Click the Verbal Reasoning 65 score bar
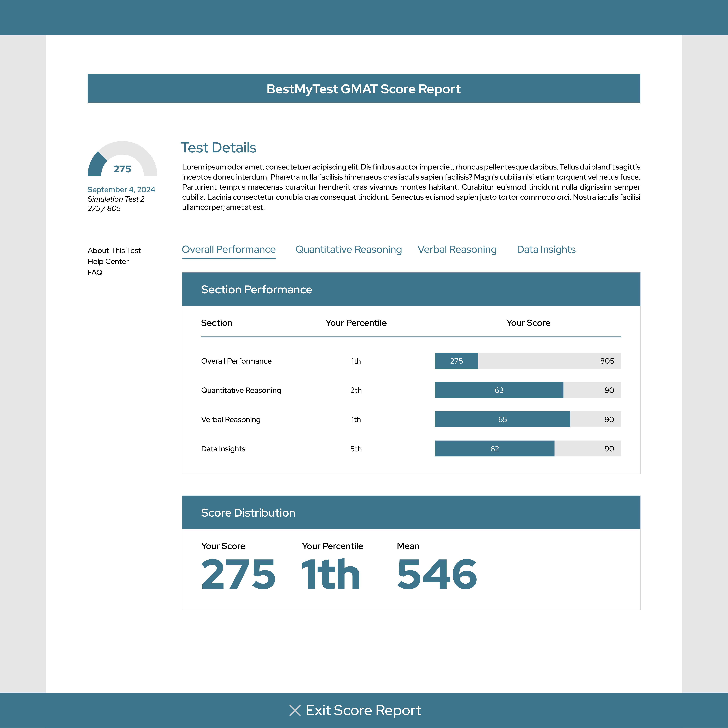This screenshot has height=728, width=728. [528, 419]
